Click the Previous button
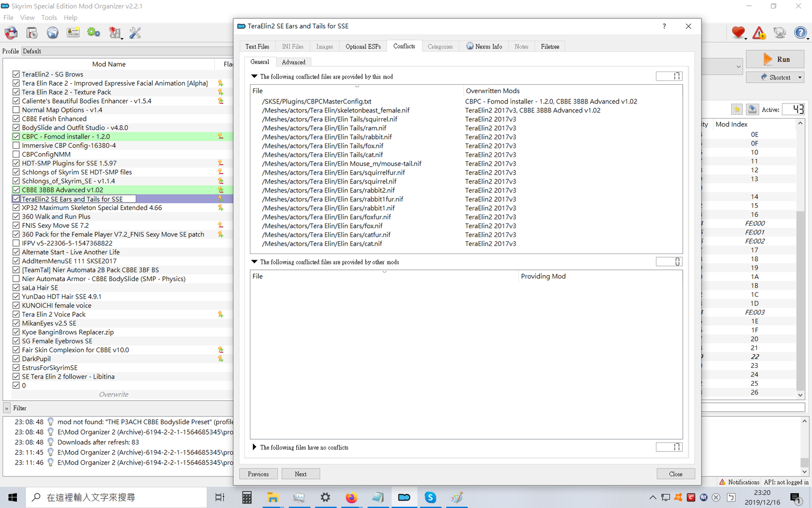 pos(258,474)
